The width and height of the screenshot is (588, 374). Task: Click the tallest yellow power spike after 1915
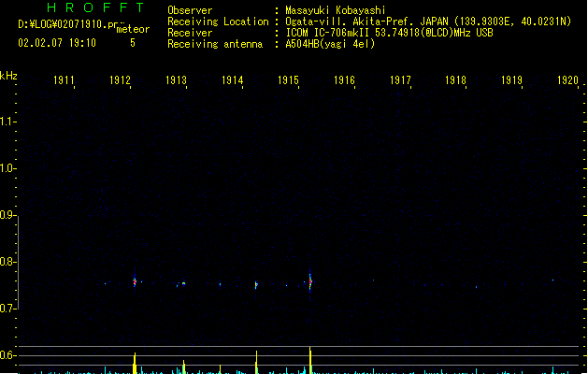click(310, 360)
